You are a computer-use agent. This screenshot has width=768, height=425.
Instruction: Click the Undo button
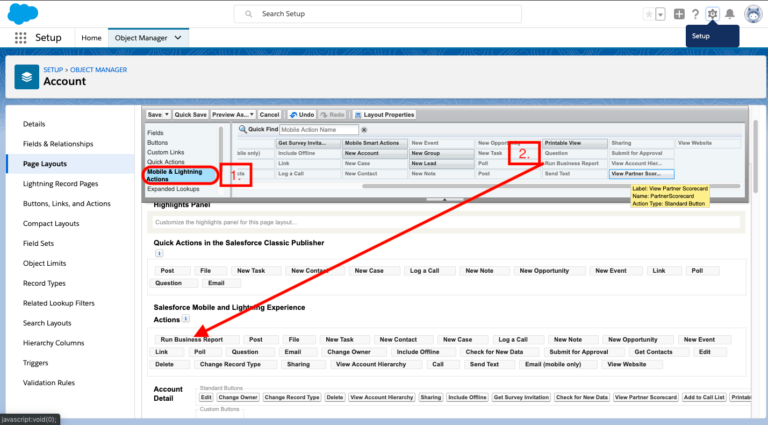[302, 115]
